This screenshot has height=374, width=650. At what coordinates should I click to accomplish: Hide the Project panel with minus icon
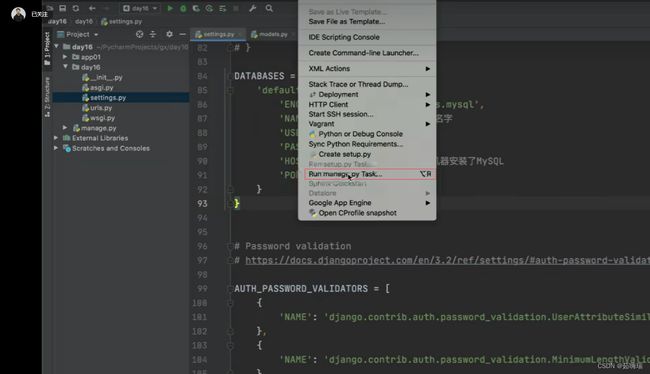point(182,34)
